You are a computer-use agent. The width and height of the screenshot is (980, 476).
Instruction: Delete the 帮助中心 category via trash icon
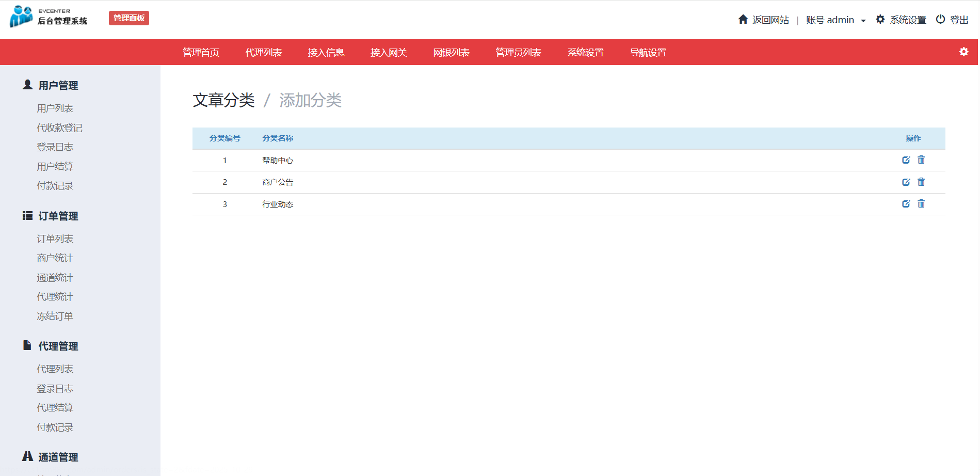click(921, 160)
